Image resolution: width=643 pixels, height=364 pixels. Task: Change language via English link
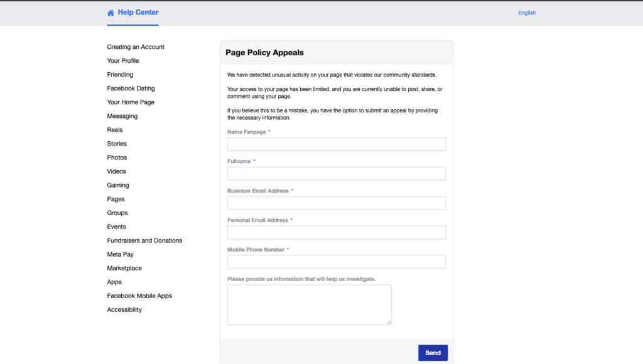click(x=527, y=13)
